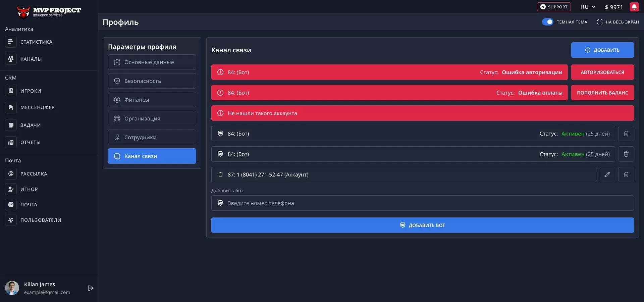This screenshot has width=644, height=302.
Task: Click the logout icon next to Killan James
Action: [90, 288]
